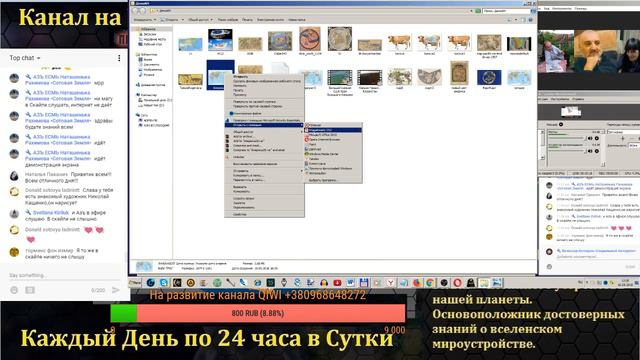Open the OBS Справка menu
Screen dimensions: 640x360
point(578,99)
